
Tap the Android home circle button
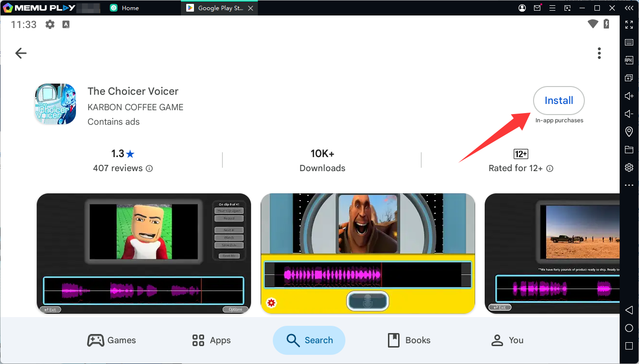(x=629, y=328)
